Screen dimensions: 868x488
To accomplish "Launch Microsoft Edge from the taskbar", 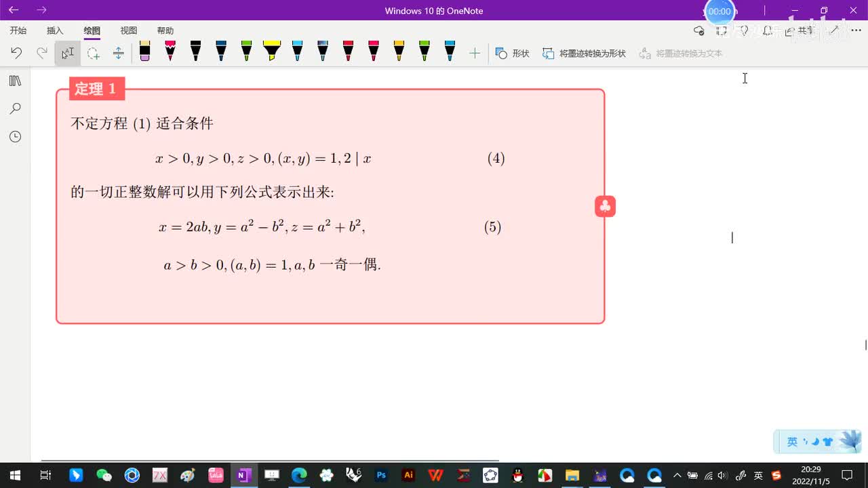I will pos(299,475).
